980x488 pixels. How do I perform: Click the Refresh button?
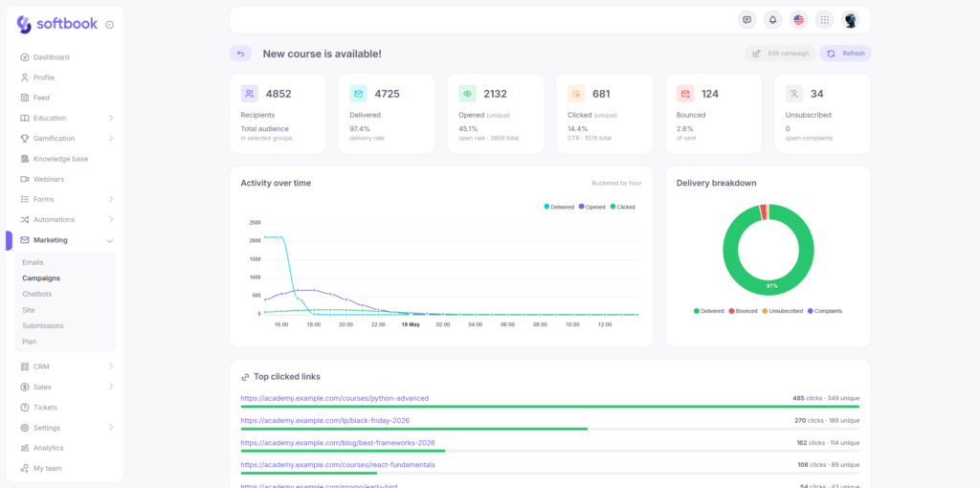coord(846,54)
